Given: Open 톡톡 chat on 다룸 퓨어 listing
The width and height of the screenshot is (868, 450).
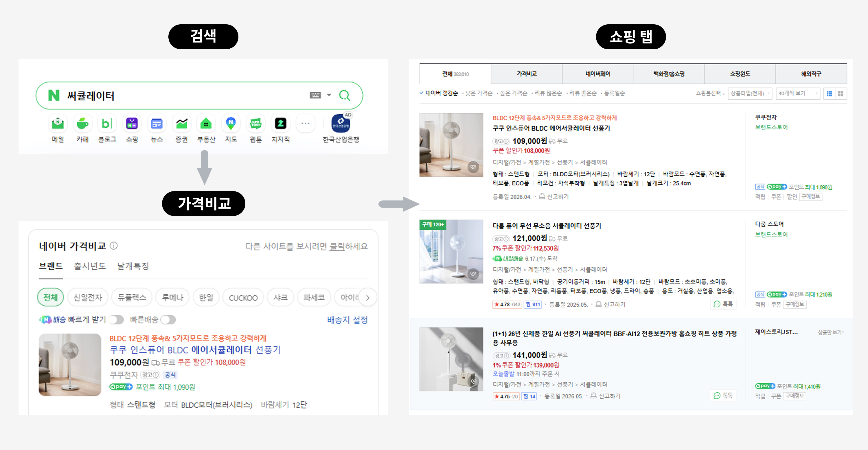Looking at the screenshot, I should [723, 304].
